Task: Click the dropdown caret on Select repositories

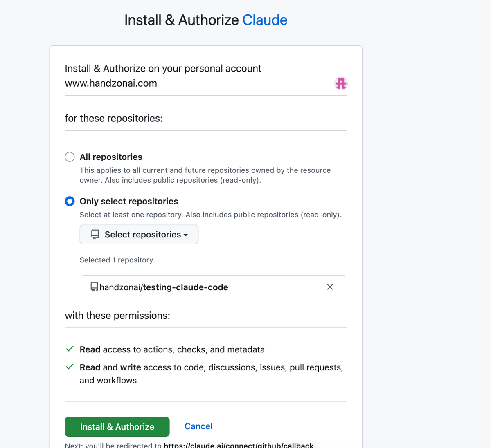Action: (186, 235)
